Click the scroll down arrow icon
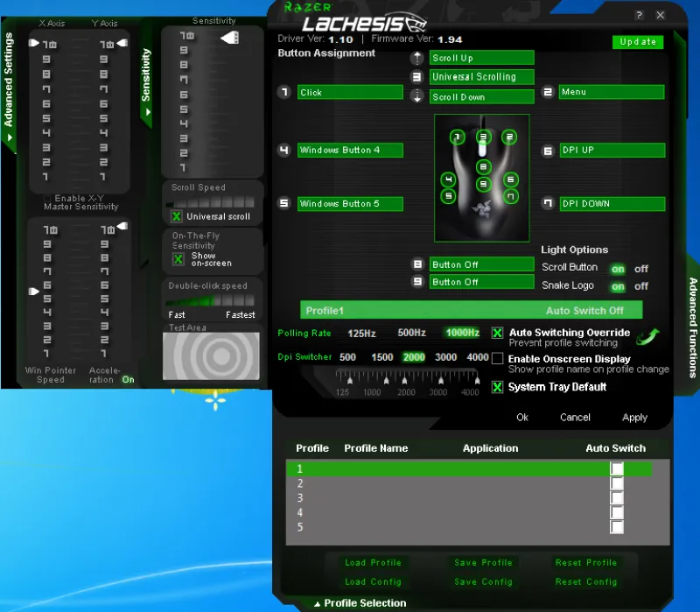The height and width of the screenshot is (612, 700). click(x=417, y=96)
